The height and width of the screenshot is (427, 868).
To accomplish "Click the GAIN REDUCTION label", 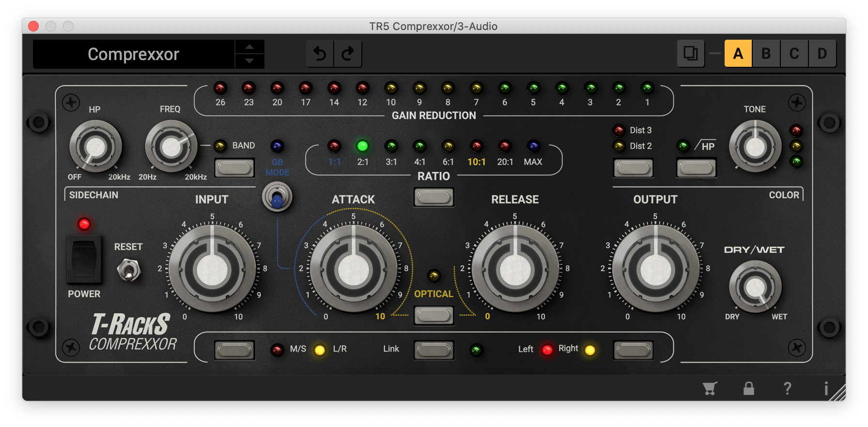I will (434, 116).
